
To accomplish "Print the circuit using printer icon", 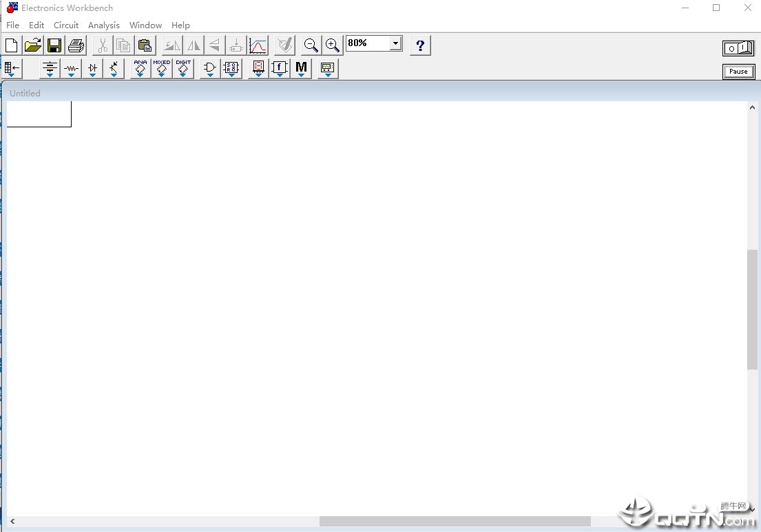I will (76, 45).
